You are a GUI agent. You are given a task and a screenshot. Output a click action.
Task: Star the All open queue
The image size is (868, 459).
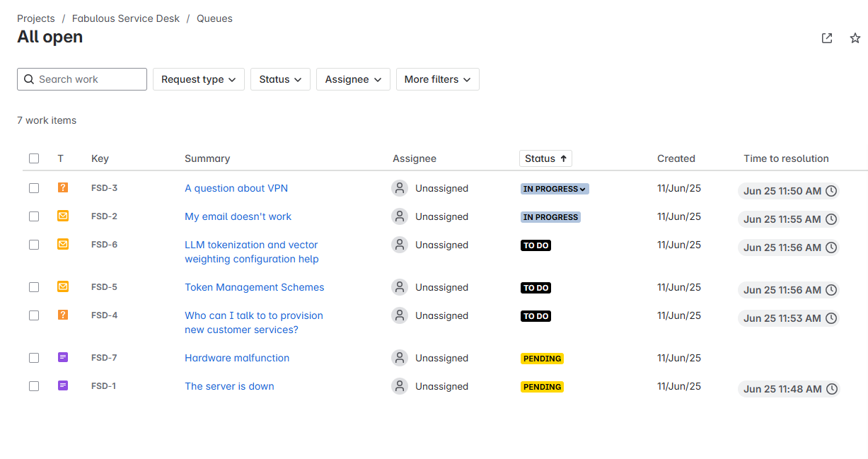click(855, 38)
